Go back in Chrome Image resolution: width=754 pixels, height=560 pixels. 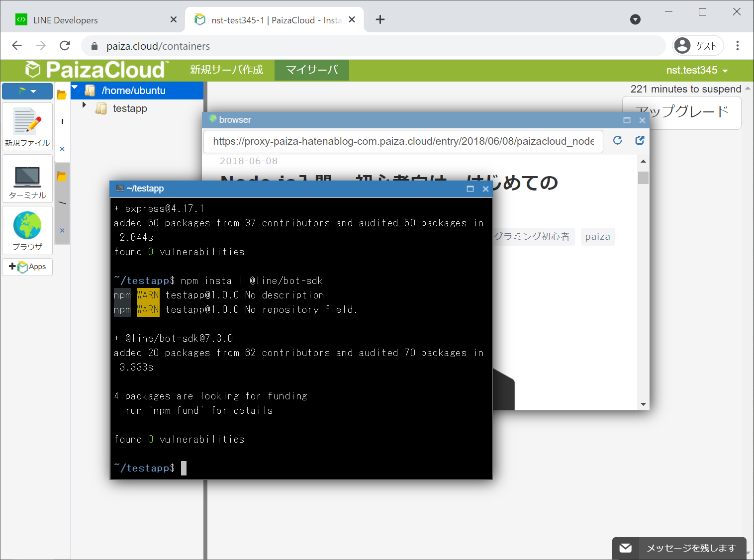click(x=17, y=46)
